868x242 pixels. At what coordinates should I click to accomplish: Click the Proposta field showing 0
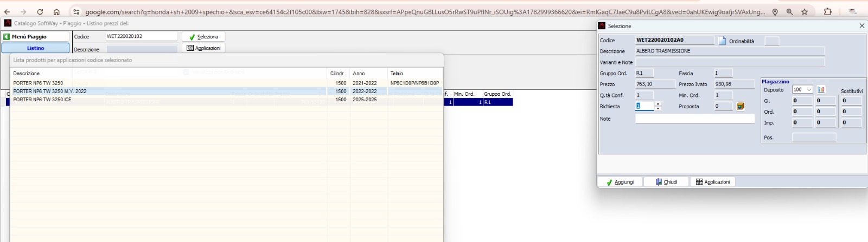click(x=723, y=106)
